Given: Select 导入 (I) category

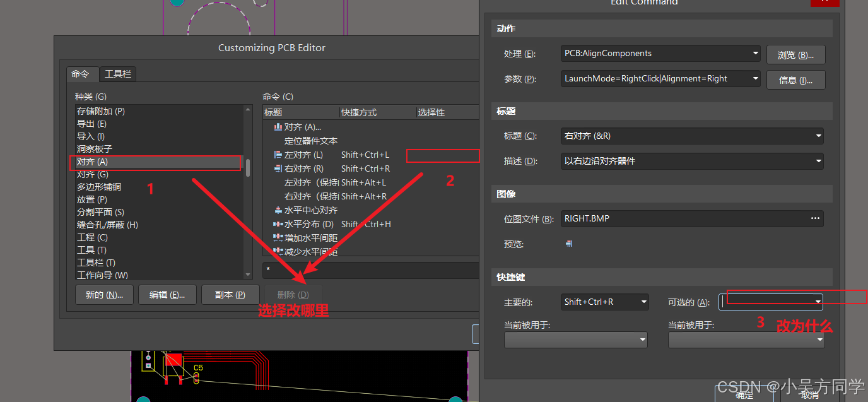Looking at the screenshot, I should coord(158,136).
